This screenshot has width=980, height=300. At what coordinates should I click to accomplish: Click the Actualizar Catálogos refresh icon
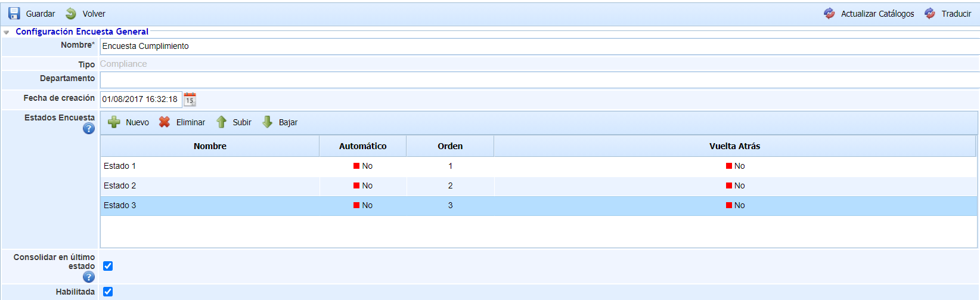click(x=829, y=13)
